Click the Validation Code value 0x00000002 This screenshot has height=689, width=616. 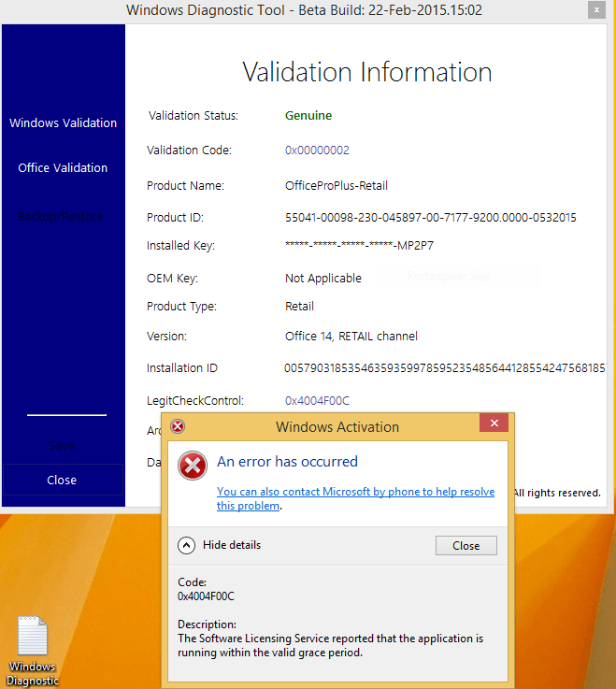(x=317, y=150)
